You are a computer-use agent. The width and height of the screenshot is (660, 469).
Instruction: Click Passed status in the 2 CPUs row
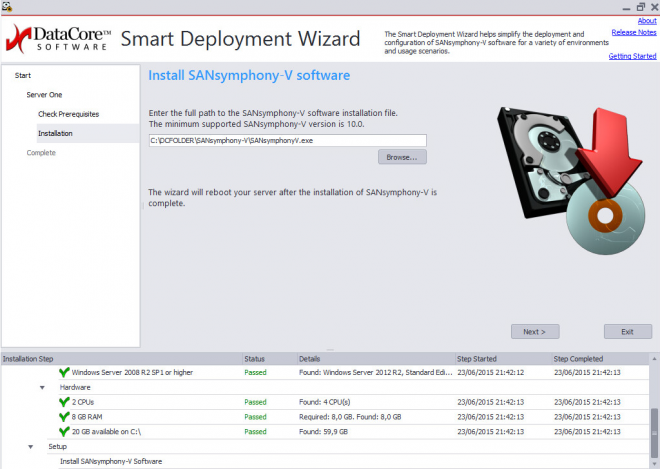[255, 402]
